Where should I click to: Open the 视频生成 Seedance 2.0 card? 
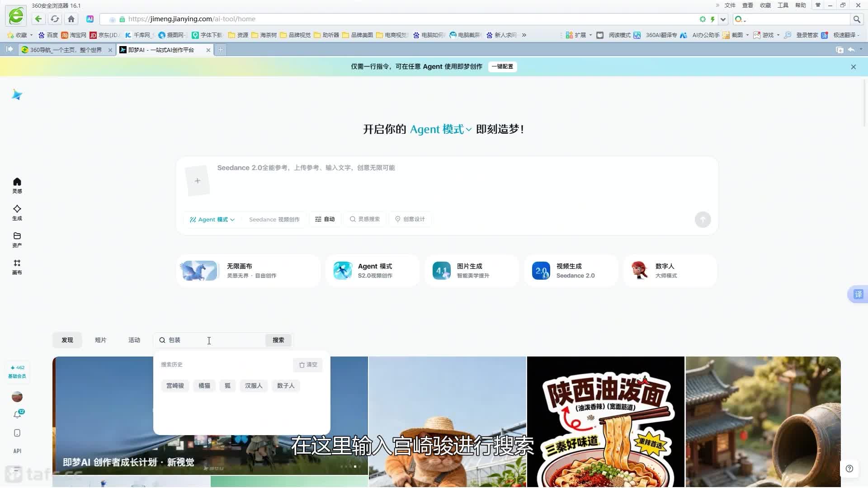(571, 271)
